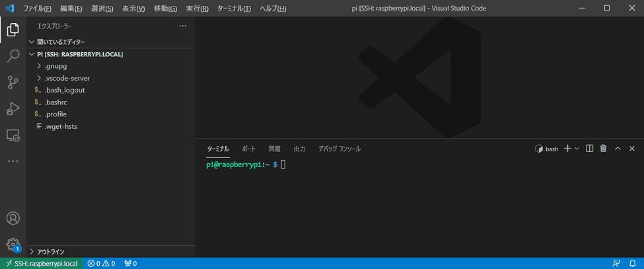Open the .profile file

coord(111,114)
